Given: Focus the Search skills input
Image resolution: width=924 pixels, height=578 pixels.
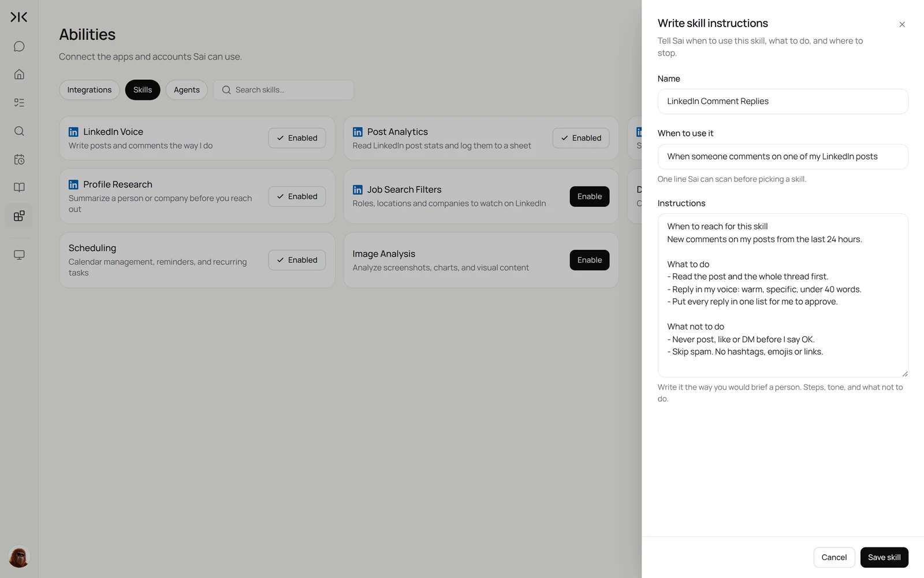Looking at the screenshot, I should pyautogui.click(x=284, y=90).
